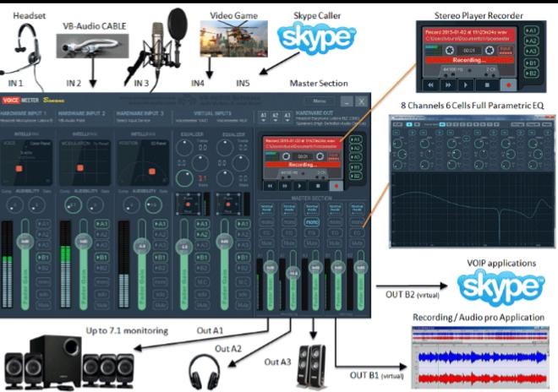This screenshot has height=392, width=558.
Task: Click M.C button on first virtual input strip
Action: (202, 281)
